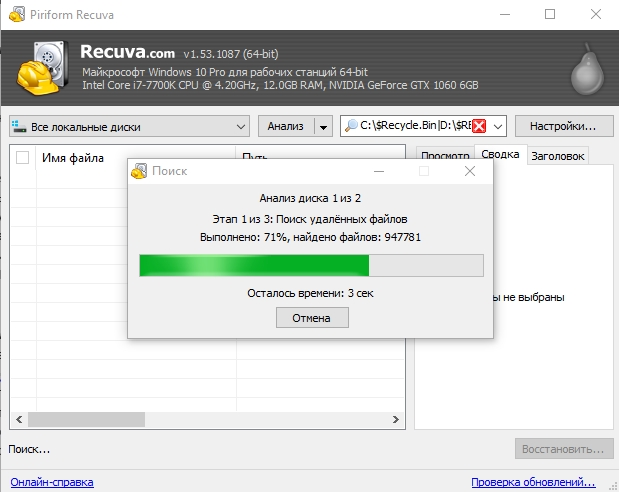Minimize the Поиск dialog

(x=379, y=171)
